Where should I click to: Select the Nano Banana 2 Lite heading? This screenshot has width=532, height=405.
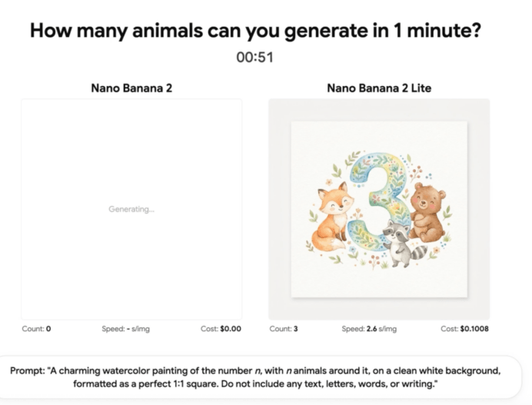(x=379, y=88)
